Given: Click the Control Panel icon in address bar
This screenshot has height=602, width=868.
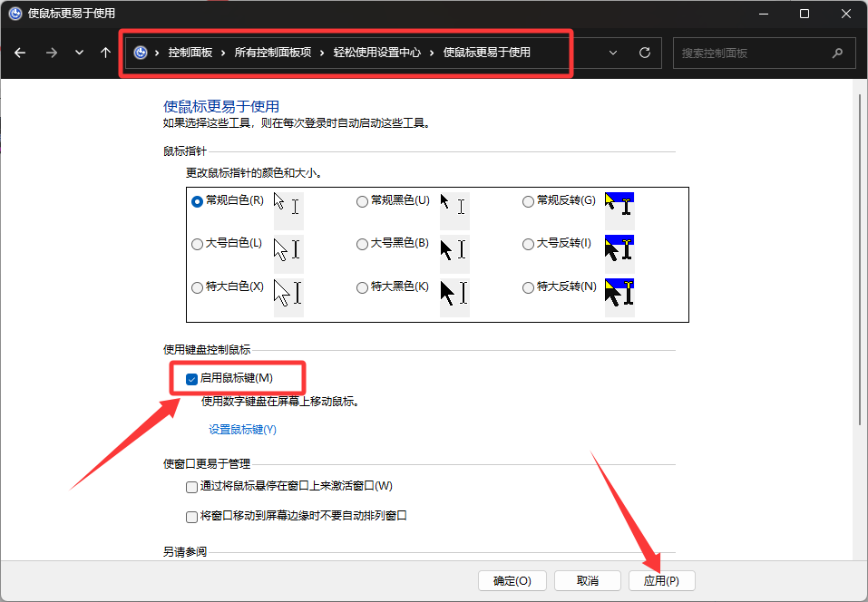Looking at the screenshot, I should [x=141, y=53].
